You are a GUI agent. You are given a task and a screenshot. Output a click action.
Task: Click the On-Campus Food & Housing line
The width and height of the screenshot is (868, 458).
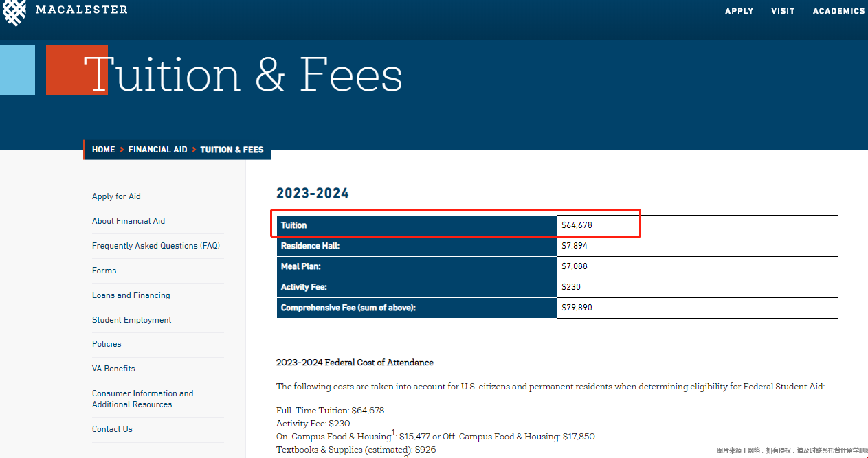pyautogui.click(x=436, y=436)
